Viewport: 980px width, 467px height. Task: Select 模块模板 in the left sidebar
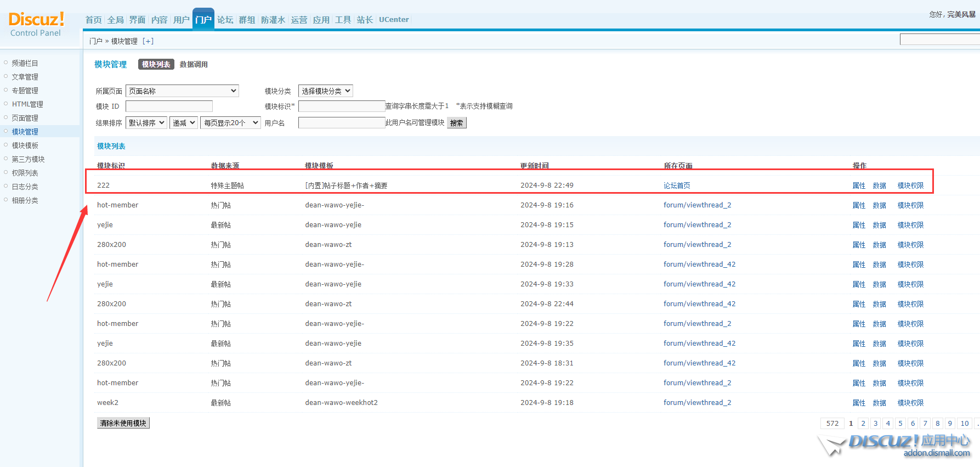[x=25, y=145]
